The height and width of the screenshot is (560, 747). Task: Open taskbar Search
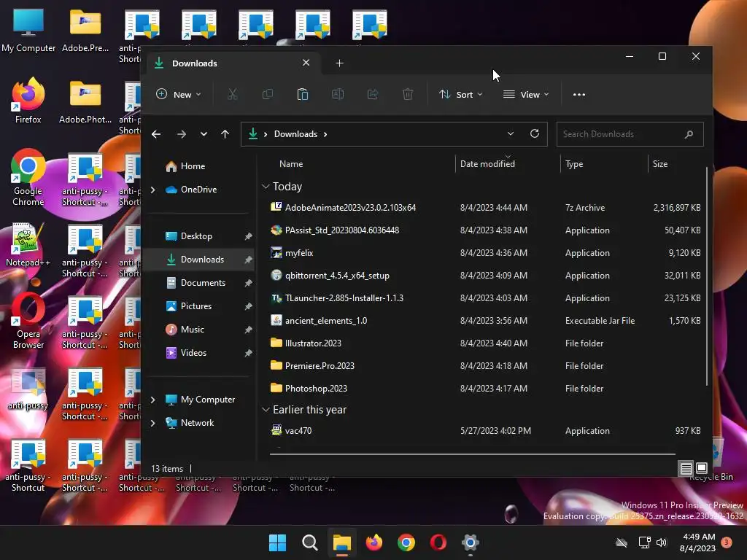coord(309,542)
